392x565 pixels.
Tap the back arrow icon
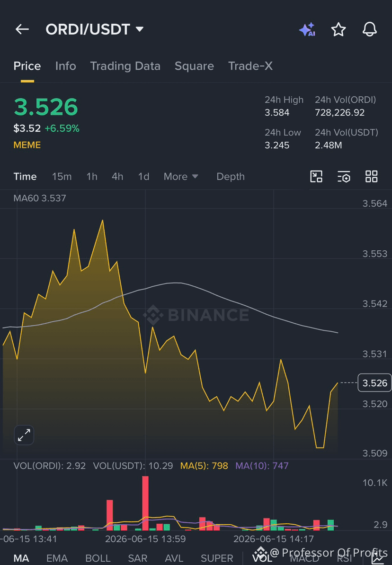(x=22, y=29)
